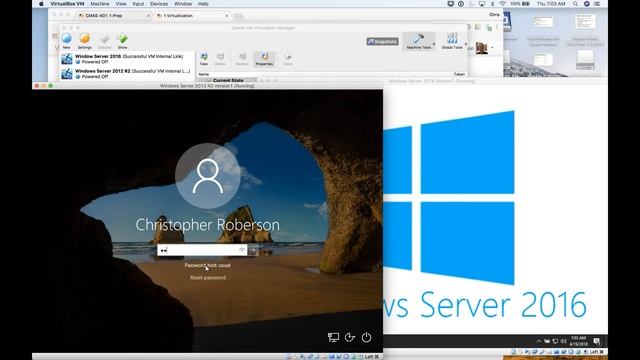Click the clock in Server 2016 taskbar

[x=579, y=341]
